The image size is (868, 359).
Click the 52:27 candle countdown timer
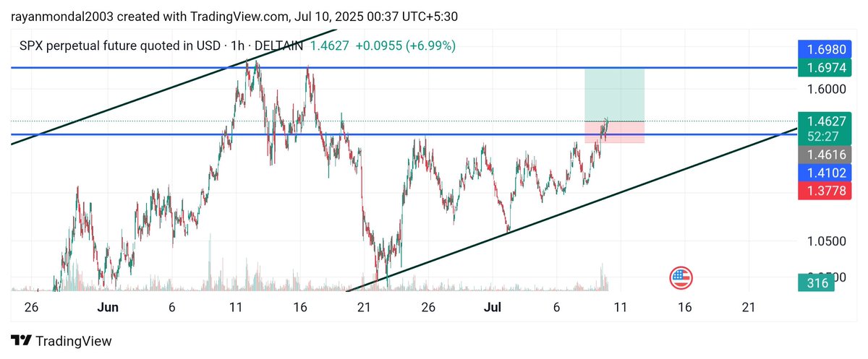coord(825,136)
